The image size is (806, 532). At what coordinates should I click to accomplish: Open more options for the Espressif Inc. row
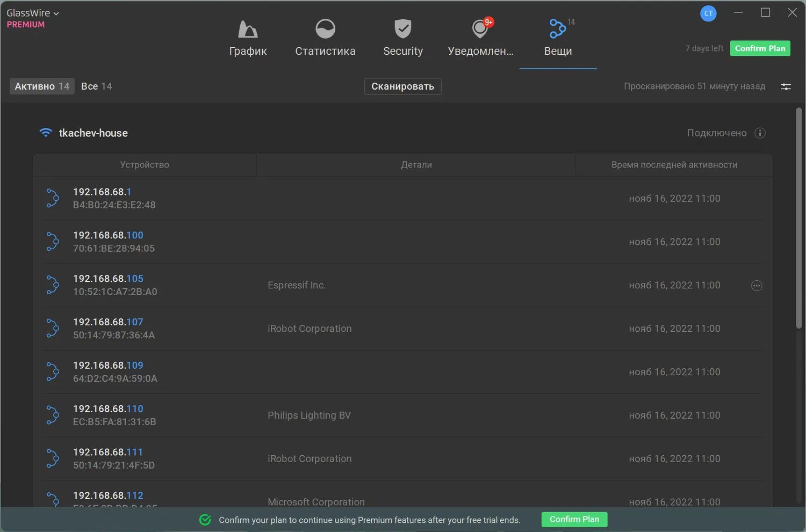click(x=757, y=286)
